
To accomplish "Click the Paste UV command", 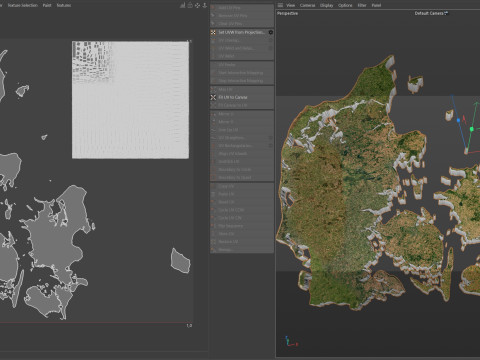I will (242, 194).
